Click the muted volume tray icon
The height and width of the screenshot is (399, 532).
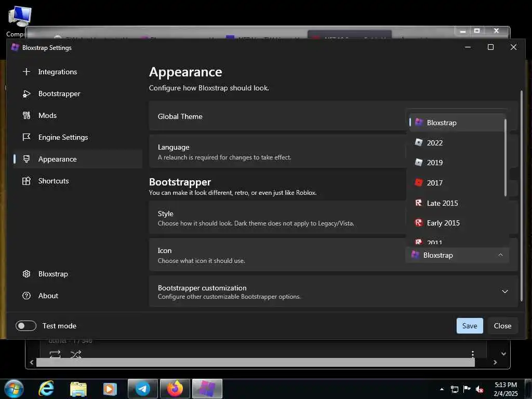480,389
